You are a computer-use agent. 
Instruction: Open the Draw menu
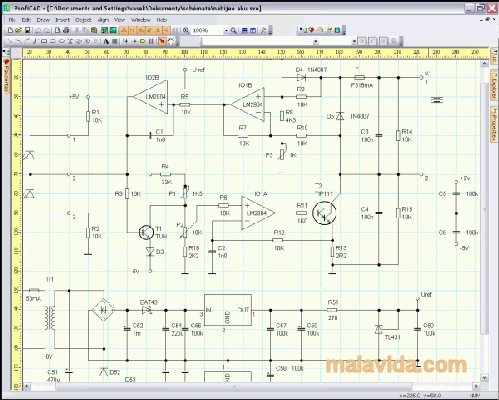[x=43, y=20]
